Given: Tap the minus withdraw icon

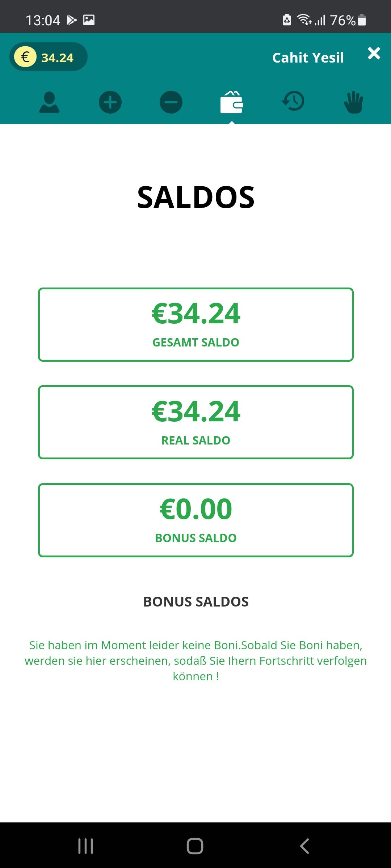Looking at the screenshot, I should pos(171,102).
